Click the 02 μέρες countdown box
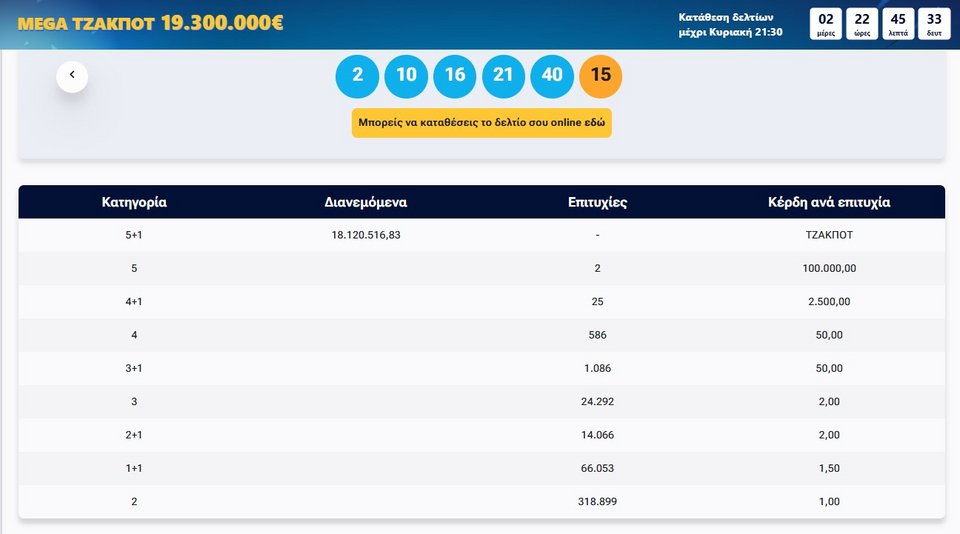Screen dimensions: 960x534 pos(826,24)
